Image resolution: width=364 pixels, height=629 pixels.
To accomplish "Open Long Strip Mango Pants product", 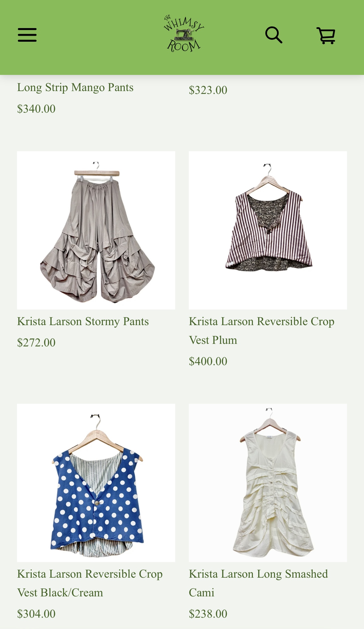I will [75, 87].
